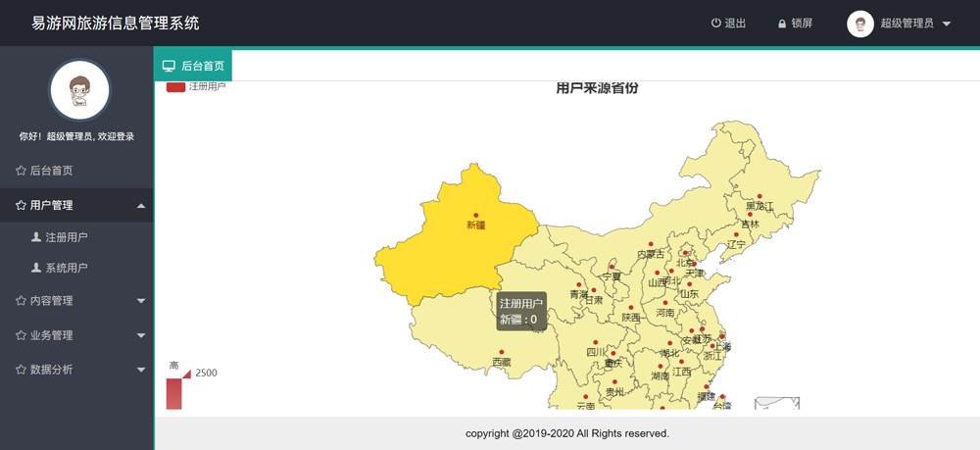This screenshot has height=450, width=980.
Task: Click the 山东 province label
Action: 689,294
